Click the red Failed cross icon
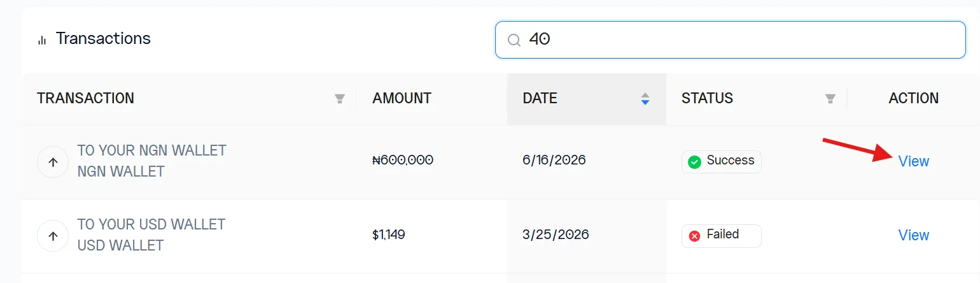980x283 pixels. (695, 236)
